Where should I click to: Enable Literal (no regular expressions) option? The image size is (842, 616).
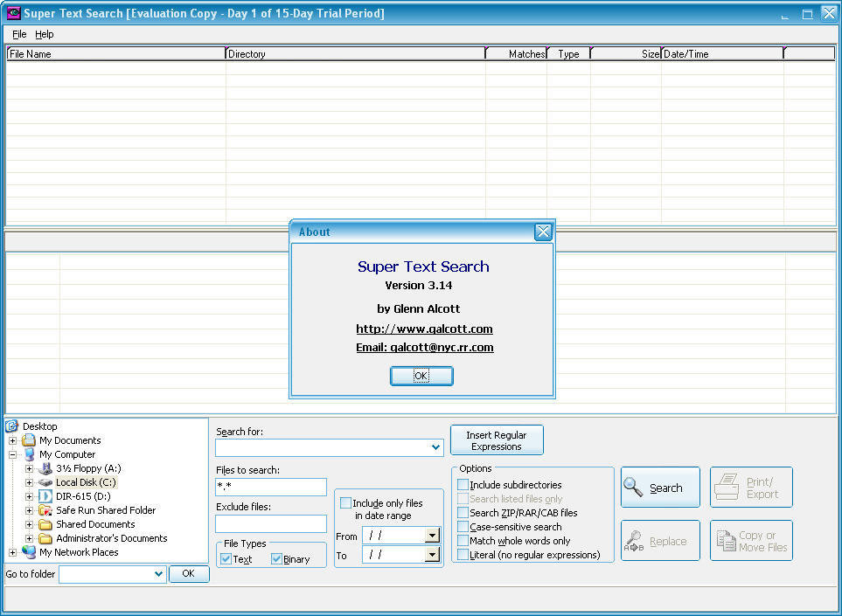(x=463, y=554)
